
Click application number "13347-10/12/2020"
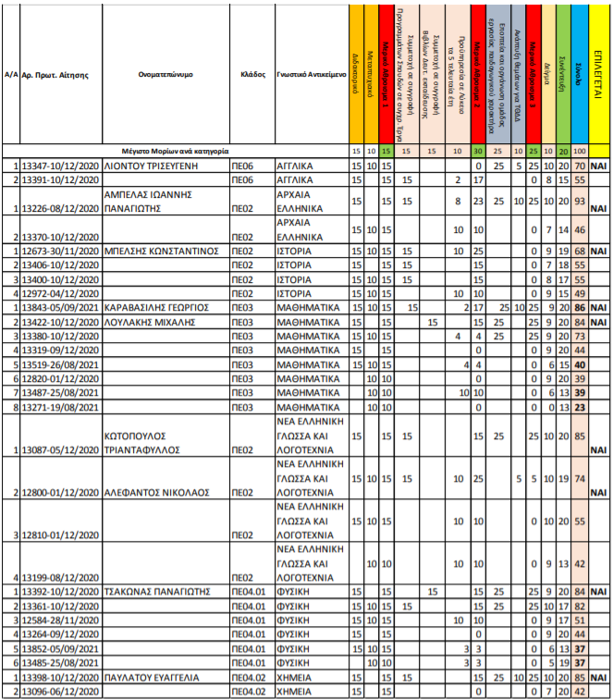pyautogui.click(x=60, y=166)
